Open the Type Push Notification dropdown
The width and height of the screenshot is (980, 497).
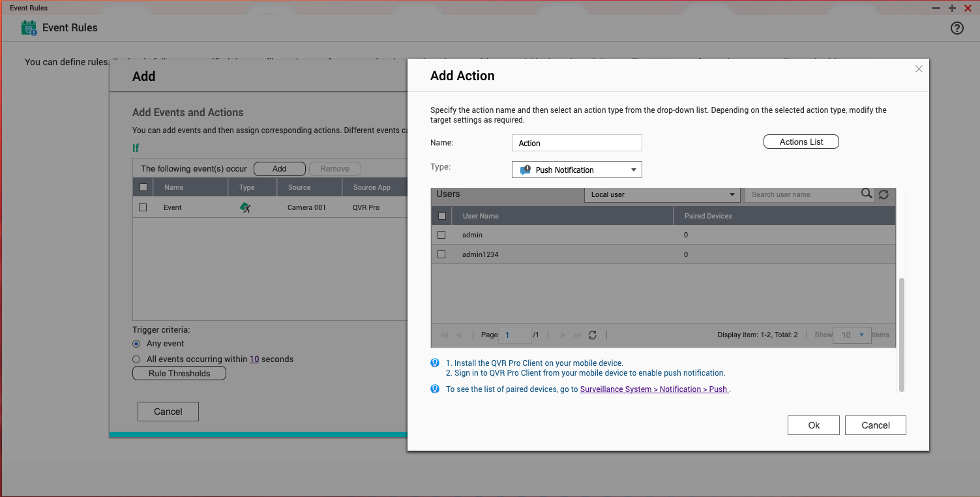(577, 170)
